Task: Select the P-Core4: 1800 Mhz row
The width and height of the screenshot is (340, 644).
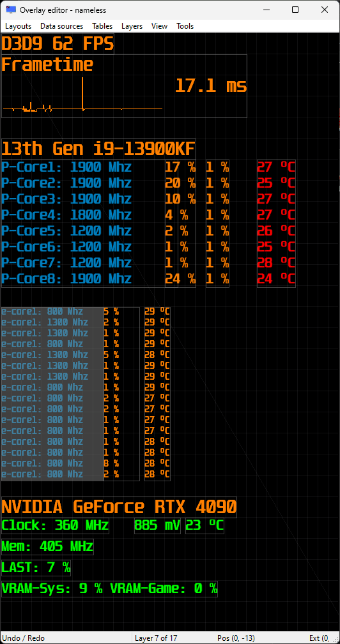Action: point(66,215)
